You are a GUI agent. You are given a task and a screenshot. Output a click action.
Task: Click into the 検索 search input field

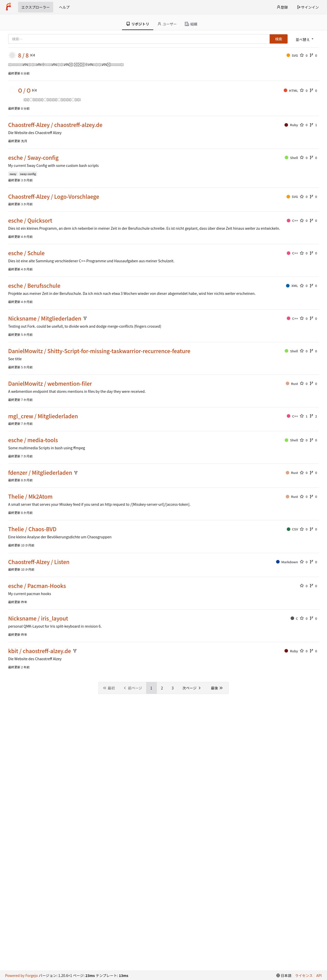tap(139, 39)
